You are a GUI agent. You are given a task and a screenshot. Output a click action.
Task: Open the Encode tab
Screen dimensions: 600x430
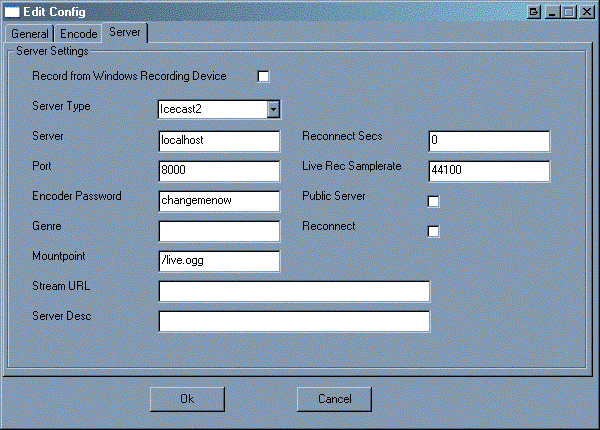78,34
